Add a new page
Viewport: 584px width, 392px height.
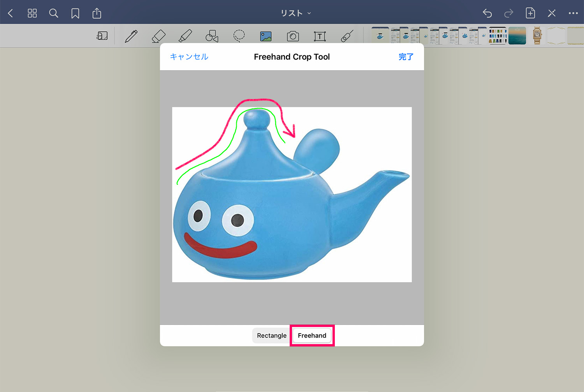(x=530, y=13)
